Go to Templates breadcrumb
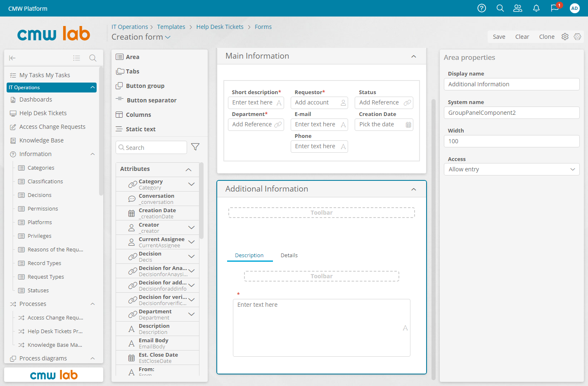Screen dimensions: 588x386 click(171, 27)
